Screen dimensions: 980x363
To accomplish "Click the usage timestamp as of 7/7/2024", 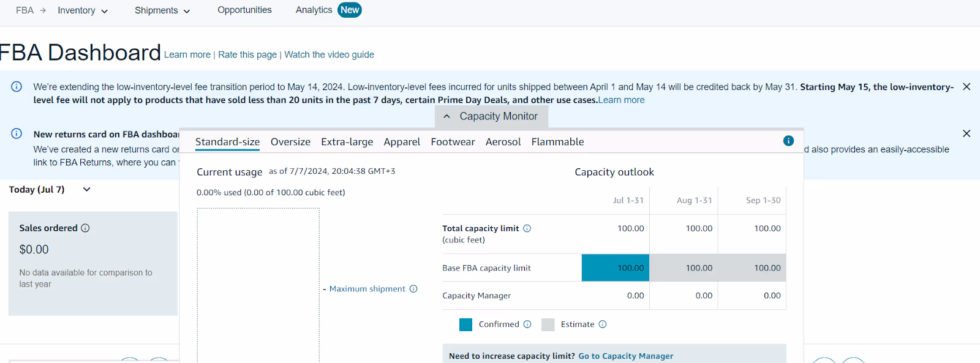I will 332,171.
